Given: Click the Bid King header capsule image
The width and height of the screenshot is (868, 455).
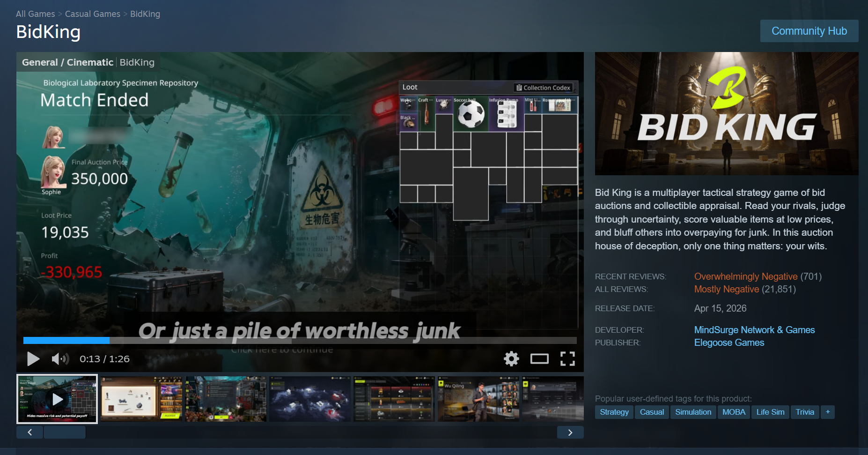Looking at the screenshot, I should tap(727, 113).
